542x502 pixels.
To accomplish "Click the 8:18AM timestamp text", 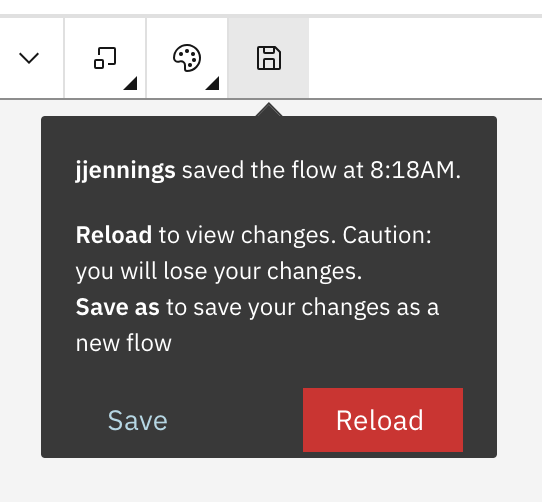I will tap(415, 170).
